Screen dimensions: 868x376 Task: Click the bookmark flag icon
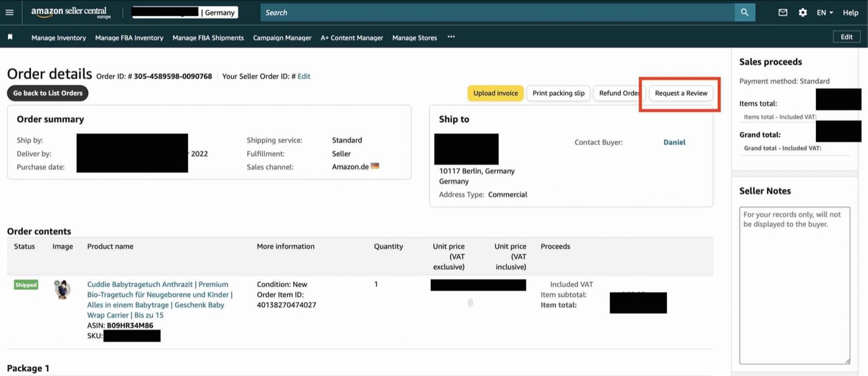click(10, 37)
